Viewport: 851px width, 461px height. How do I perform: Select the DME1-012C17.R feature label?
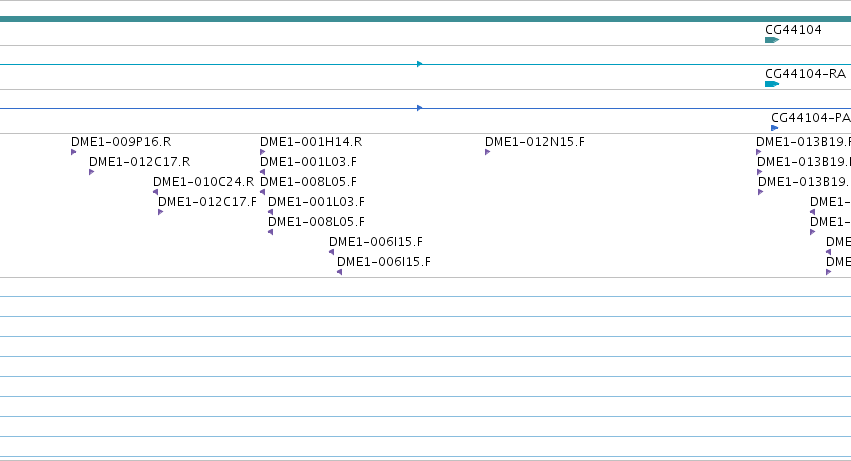point(139,162)
